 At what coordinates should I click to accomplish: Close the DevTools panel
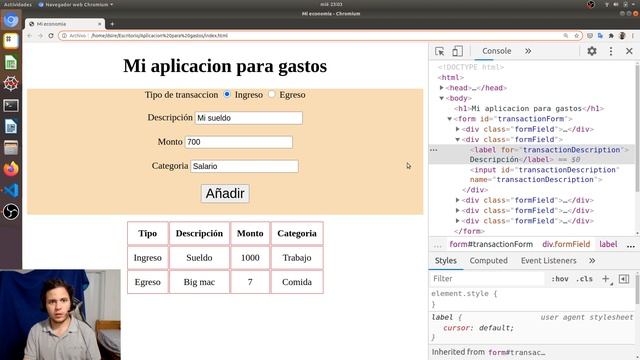629,51
